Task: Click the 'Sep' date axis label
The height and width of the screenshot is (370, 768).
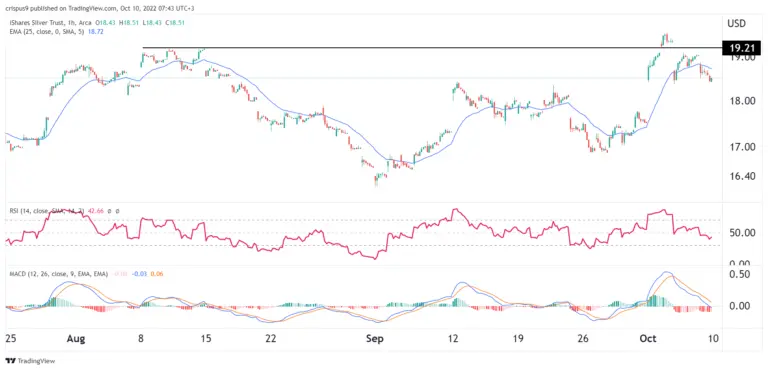Action: pos(374,338)
